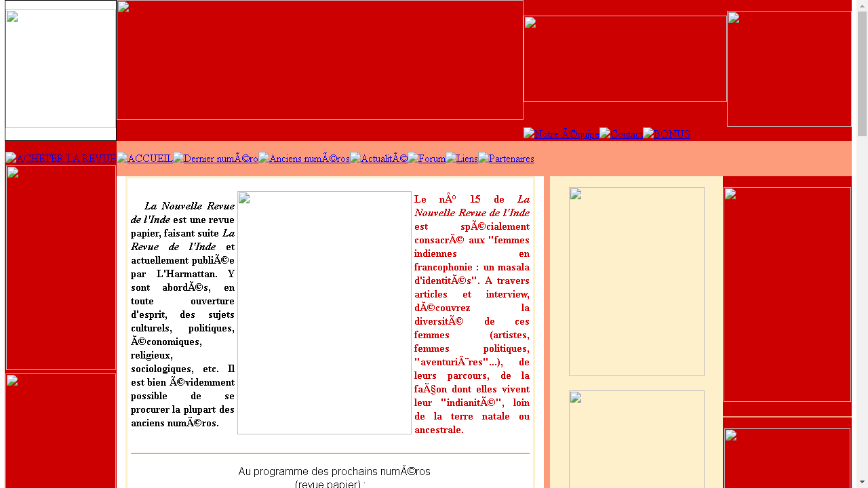
Task: Click the lower broken image in beige column
Action: click(637, 439)
